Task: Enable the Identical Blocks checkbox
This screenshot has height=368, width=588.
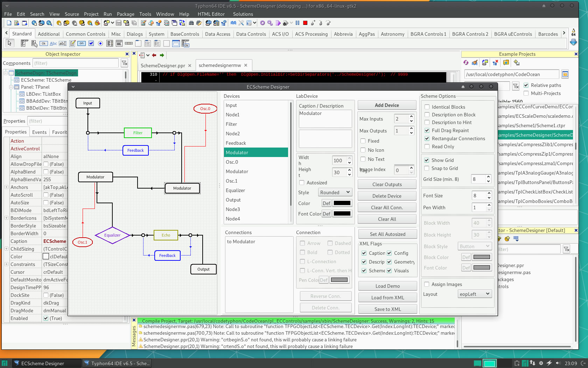Action: coord(427,107)
